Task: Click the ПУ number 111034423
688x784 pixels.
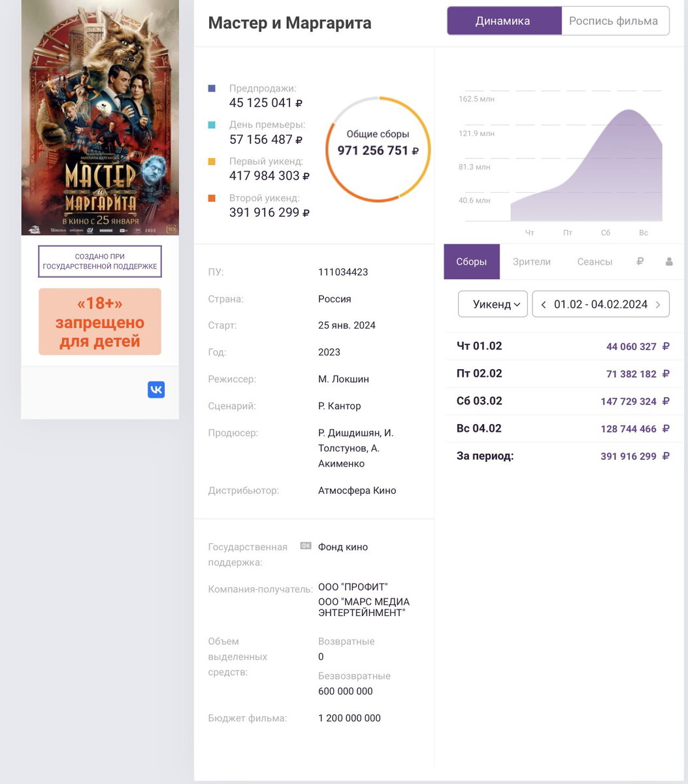Action: (343, 272)
